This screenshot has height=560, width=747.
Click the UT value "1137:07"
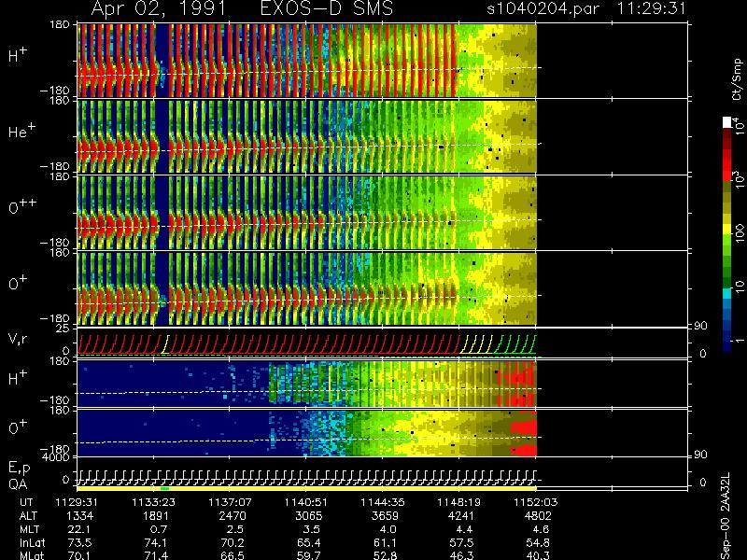click(230, 502)
